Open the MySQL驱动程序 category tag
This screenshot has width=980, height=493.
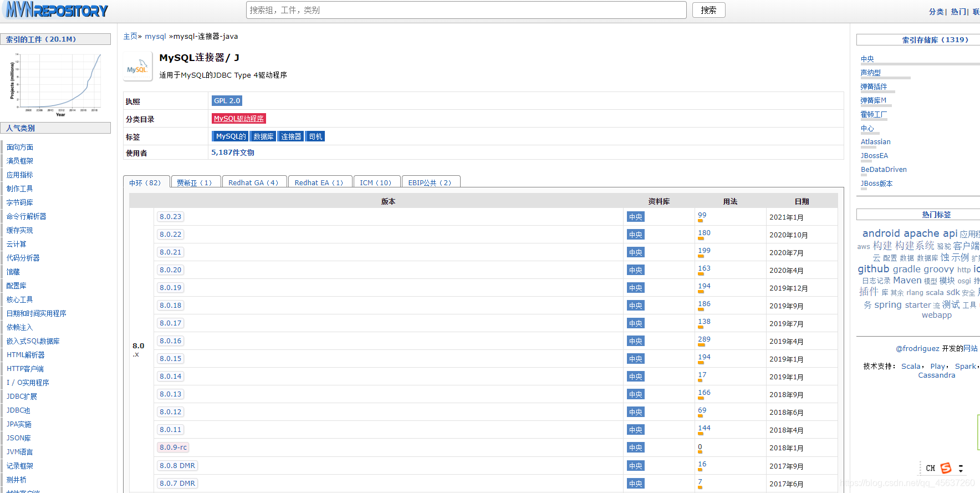(x=239, y=118)
